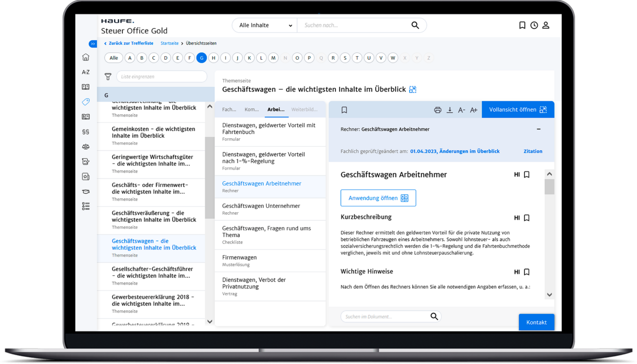637x364 pixels.
Task: Print the document with printer icon
Action: point(437,110)
